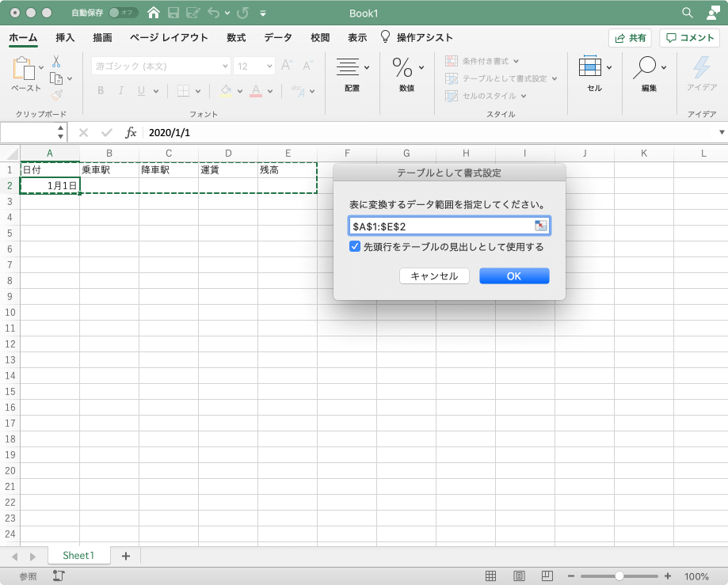Select the 書式のコピー brush icon
The image size is (728, 585).
coord(58,96)
